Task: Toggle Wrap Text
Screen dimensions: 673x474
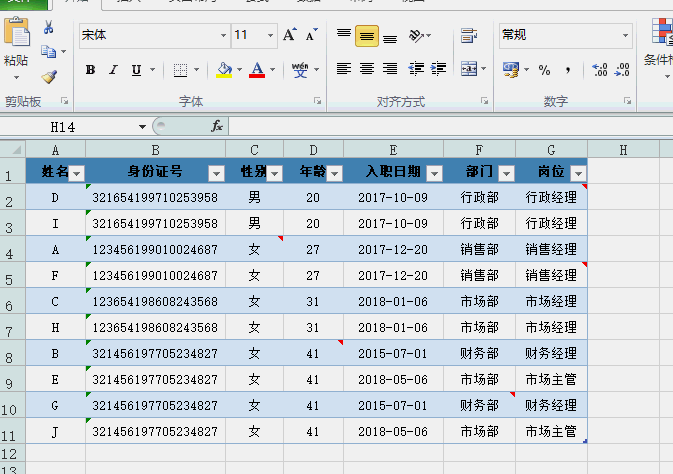Action: click(469, 35)
